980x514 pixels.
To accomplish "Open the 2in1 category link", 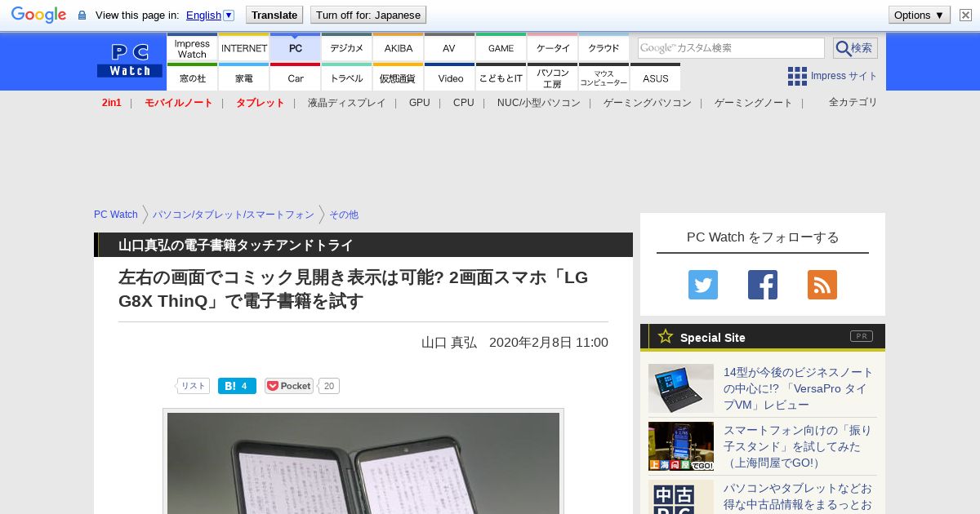I will (112, 103).
